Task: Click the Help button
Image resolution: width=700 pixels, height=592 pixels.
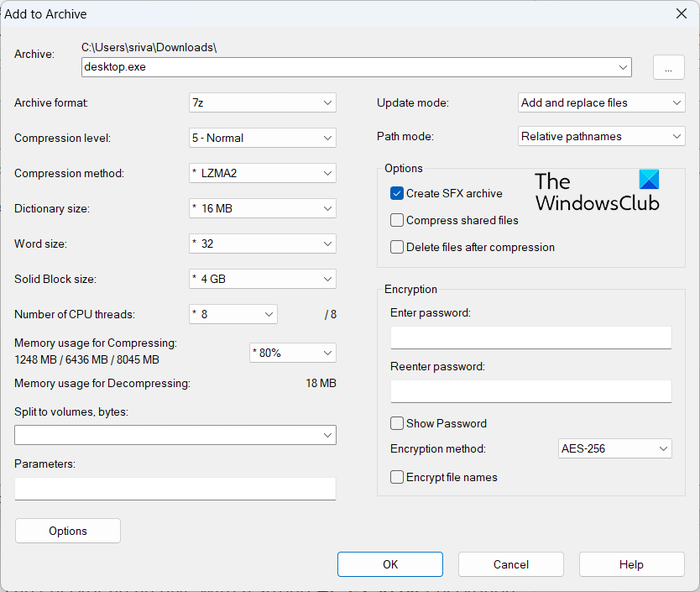Action: coord(631,565)
